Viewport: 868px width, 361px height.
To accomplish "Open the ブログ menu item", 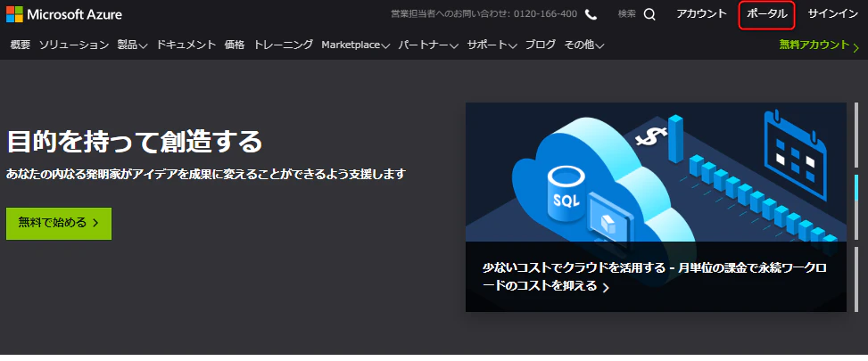I will pyautogui.click(x=541, y=45).
